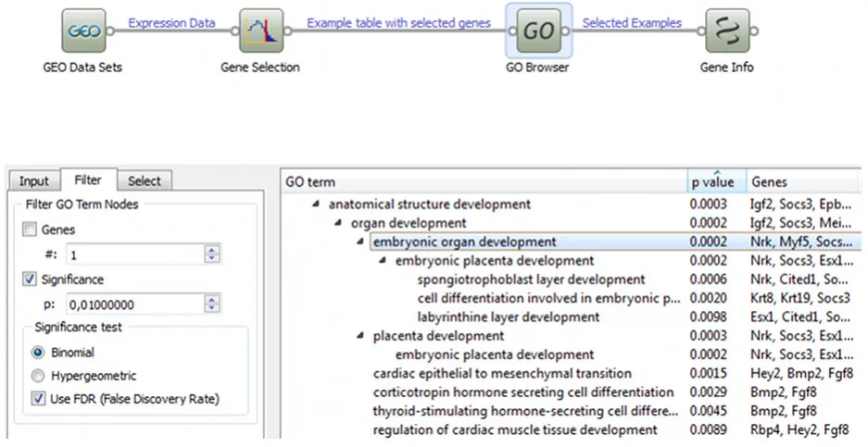Collapse the organ development node
Screen dimensions: 868x447
coord(338,223)
